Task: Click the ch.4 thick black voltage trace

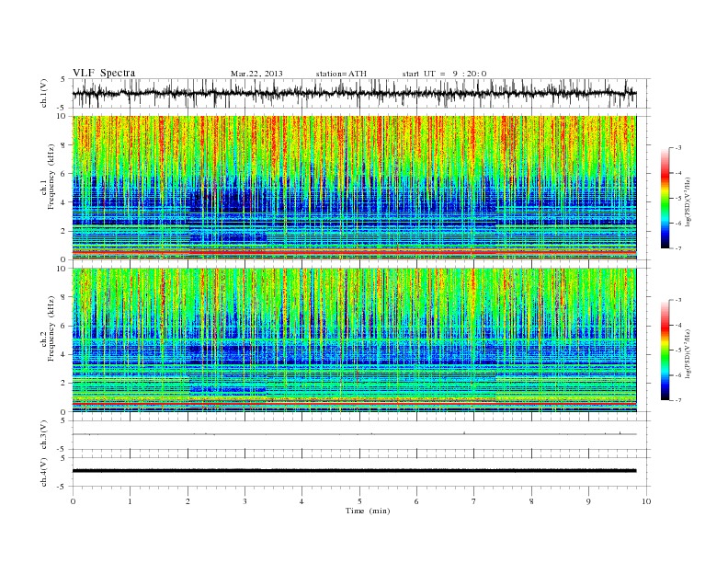Action: 354,471
